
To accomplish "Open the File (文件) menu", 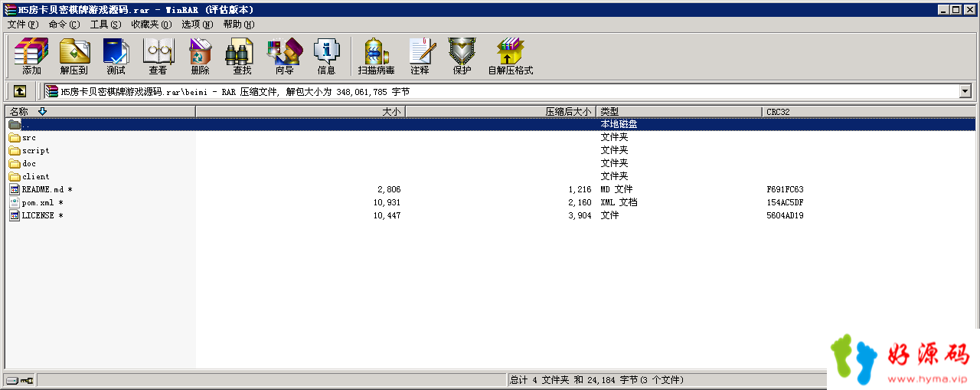I will [23, 25].
